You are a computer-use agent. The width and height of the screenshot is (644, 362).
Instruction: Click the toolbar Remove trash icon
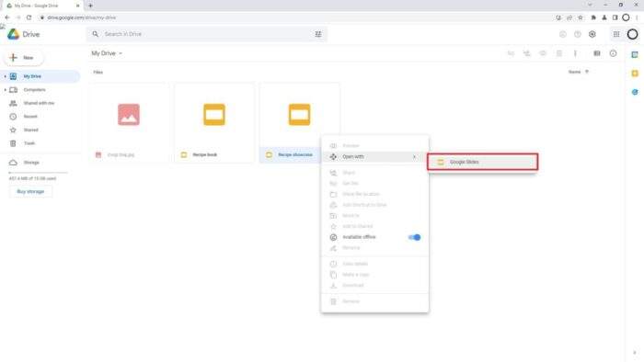[x=559, y=53]
